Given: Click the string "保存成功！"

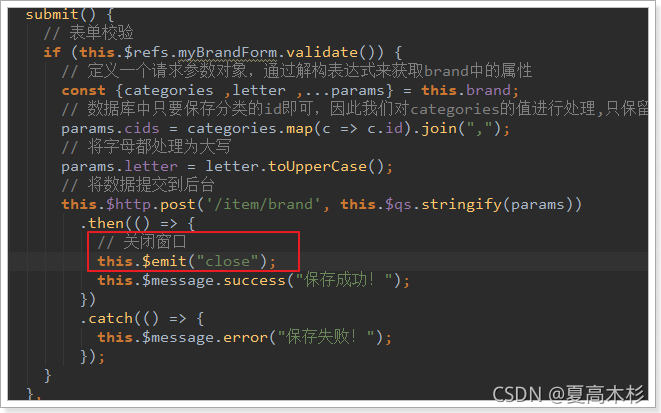Looking at the screenshot, I should click(344, 280).
